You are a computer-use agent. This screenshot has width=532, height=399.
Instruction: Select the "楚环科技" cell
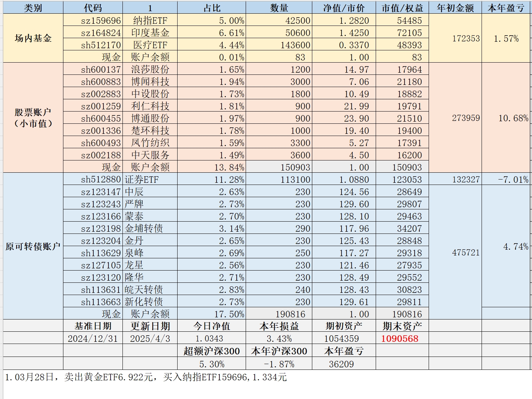pos(150,131)
